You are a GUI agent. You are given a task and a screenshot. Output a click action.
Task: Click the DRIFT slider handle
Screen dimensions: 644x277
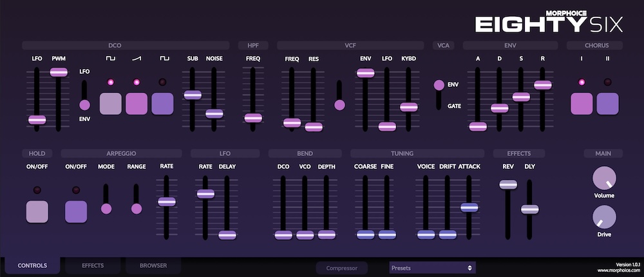click(448, 234)
